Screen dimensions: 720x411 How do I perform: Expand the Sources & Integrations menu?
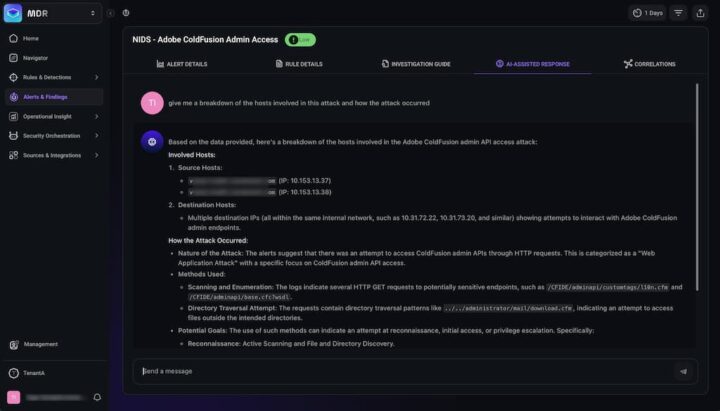96,155
